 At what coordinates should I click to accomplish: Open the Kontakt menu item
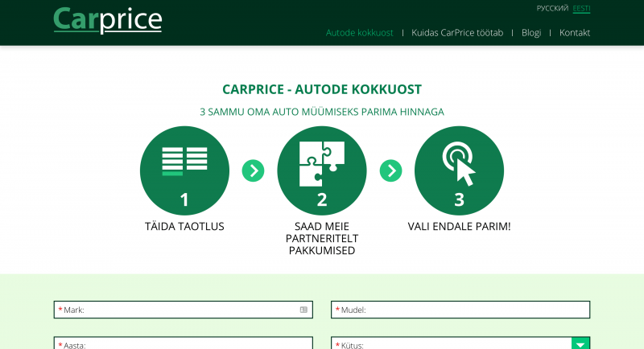pyautogui.click(x=575, y=33)
